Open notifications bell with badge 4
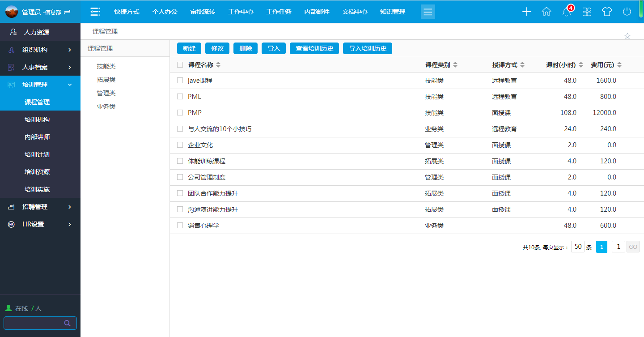Viewport: 644px width, 337px height. point(567,12)
